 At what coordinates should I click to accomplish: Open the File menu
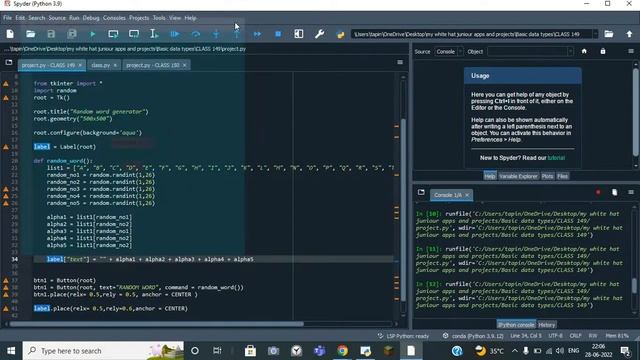pyautogui.click(x=8, y=18)
